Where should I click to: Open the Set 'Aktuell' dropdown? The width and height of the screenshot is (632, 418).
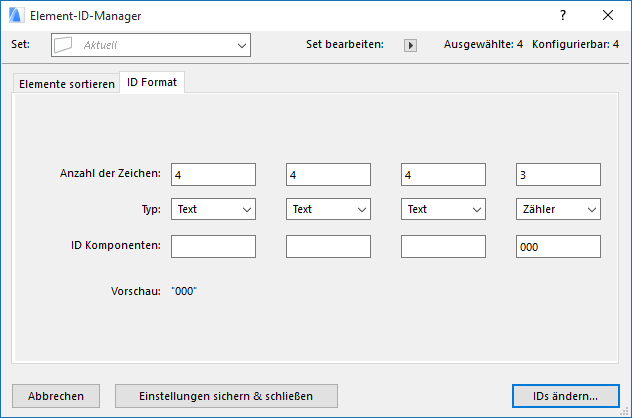click(x=150, y=45)
